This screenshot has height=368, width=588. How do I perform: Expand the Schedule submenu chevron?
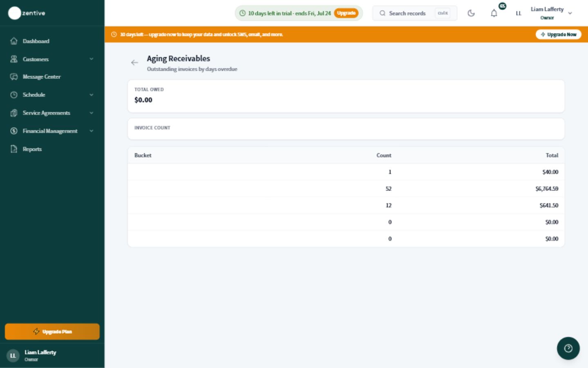pos(91,94)
